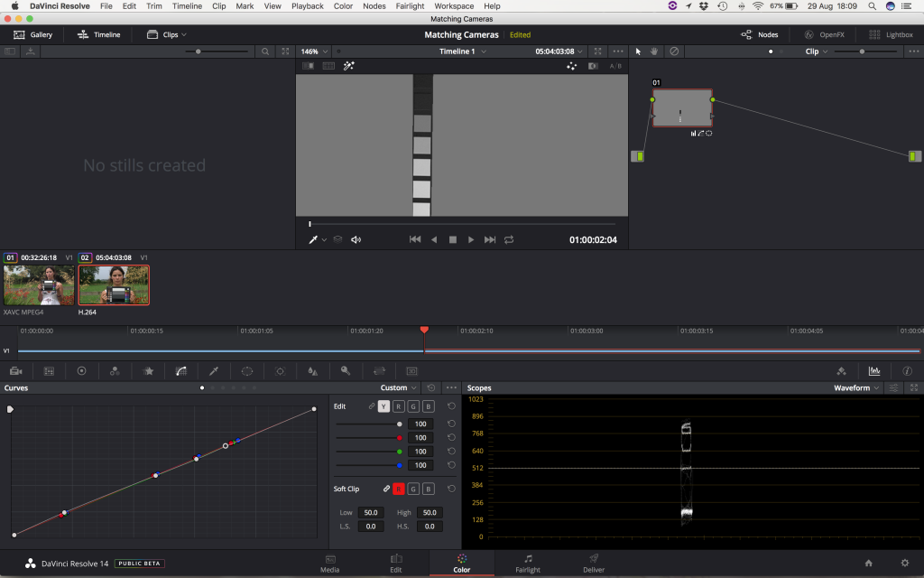The width and height of the screenshot is (924, 578).
Task: Open the Lightbox view
Action: coord(891,35)
